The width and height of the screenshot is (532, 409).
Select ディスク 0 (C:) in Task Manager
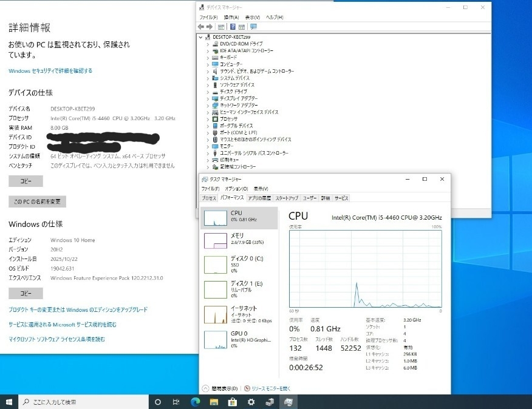tap(239, 265)
